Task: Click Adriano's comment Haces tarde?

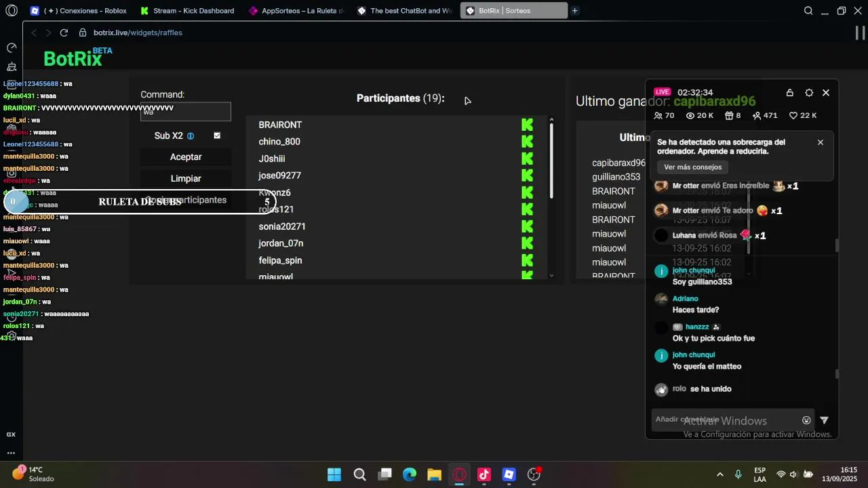Action: 696,310
